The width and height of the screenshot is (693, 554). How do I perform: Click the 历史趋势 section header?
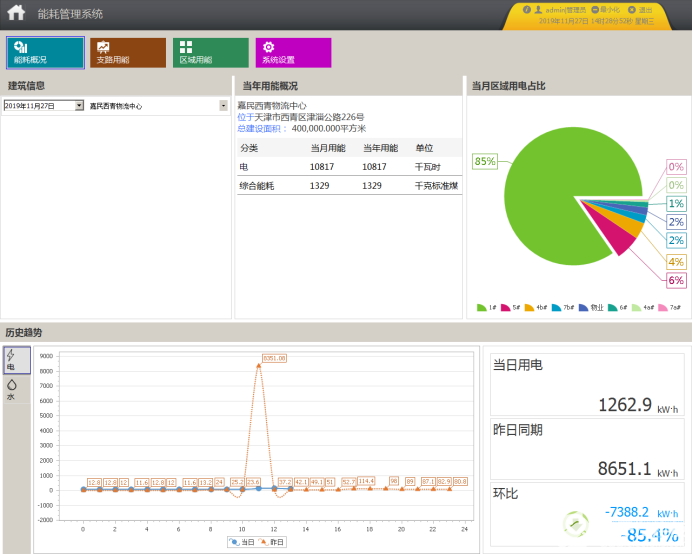pyautogui.click(x=24, y=332)
